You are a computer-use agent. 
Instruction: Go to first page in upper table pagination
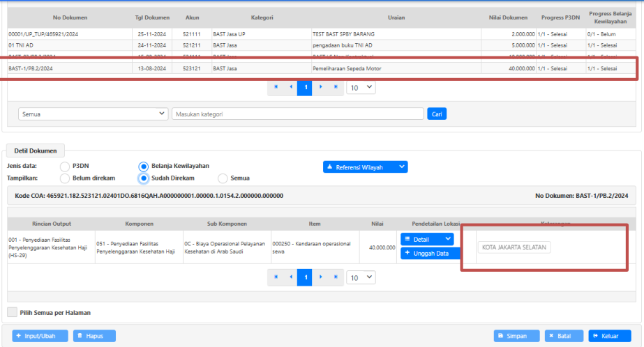tap(276, 87)
